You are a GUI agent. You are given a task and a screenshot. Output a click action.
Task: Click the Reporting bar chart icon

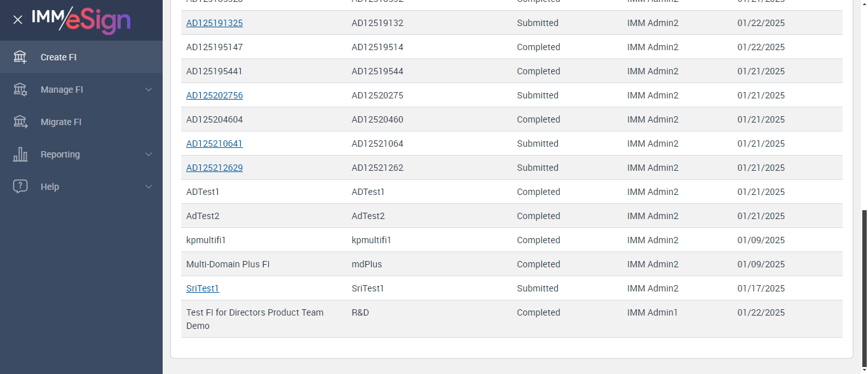[20, 154]
